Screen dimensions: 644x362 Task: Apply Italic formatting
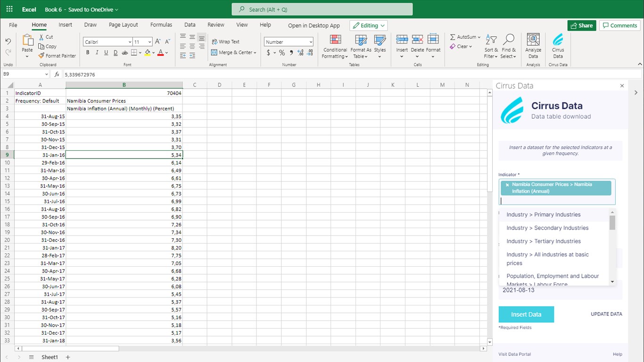click(97, 52)
